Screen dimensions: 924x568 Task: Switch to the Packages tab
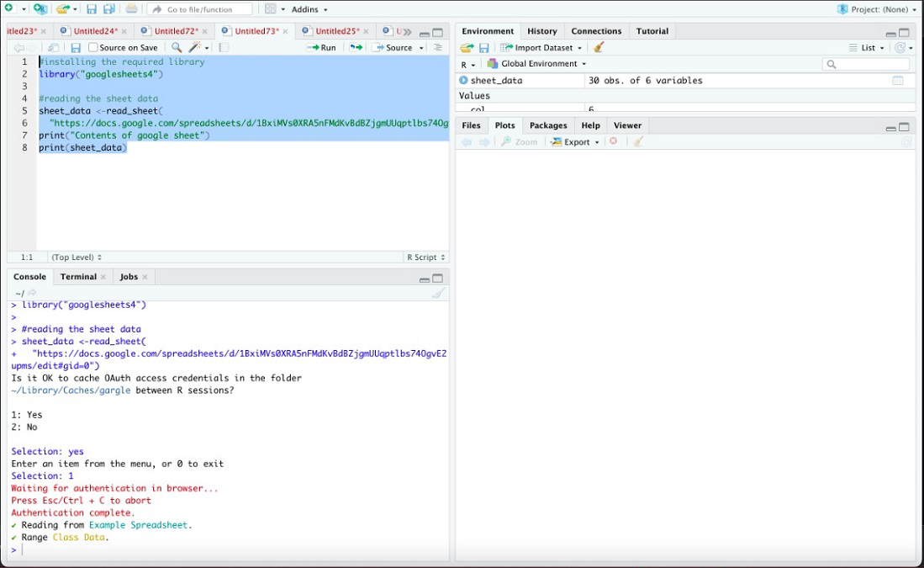tap(548, 125)
